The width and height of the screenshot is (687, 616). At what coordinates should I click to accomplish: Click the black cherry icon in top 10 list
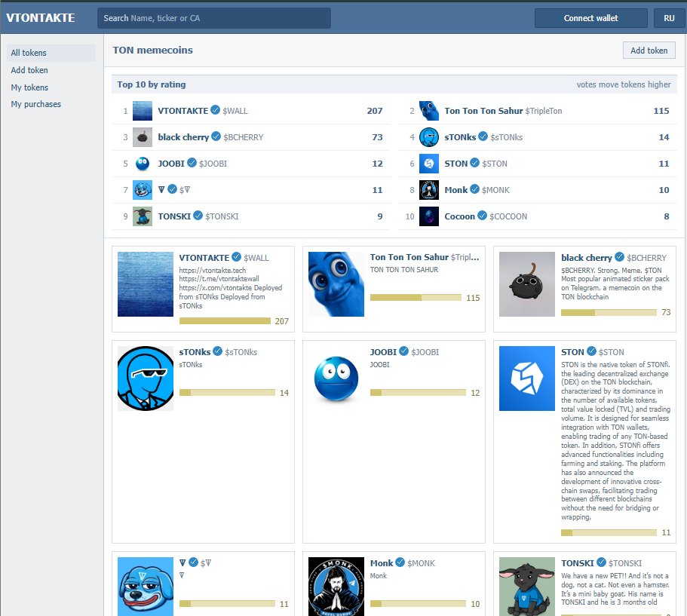[143, 137]
